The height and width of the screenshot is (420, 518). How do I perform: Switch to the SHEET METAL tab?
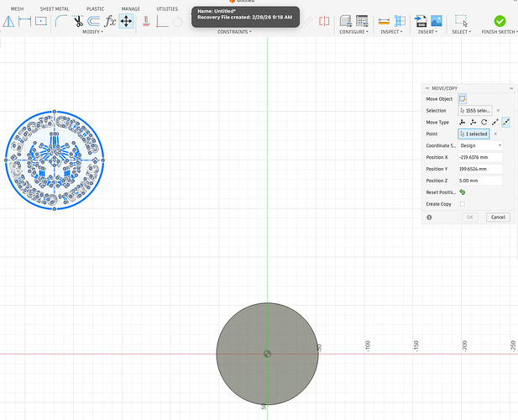(x=55, y=9)
